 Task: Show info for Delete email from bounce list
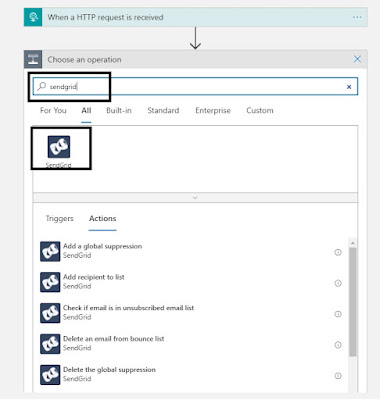click(338, 345)
